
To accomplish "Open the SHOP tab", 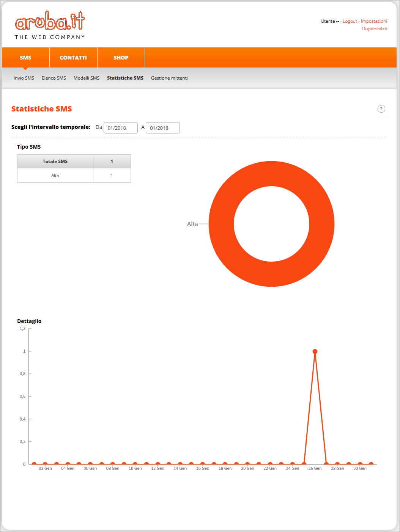I will pyautogui.click(x=121, y=58).
